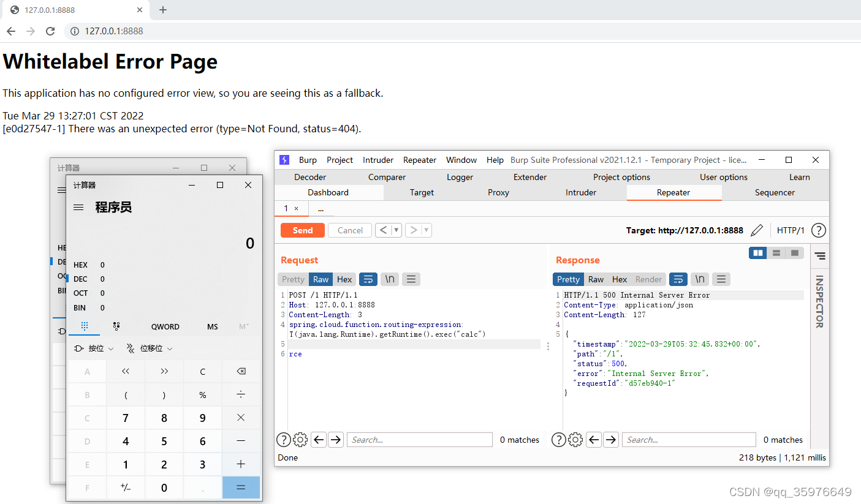861x504 pixels.
Task: Click the calculator plus key
Action: (241, 465)
